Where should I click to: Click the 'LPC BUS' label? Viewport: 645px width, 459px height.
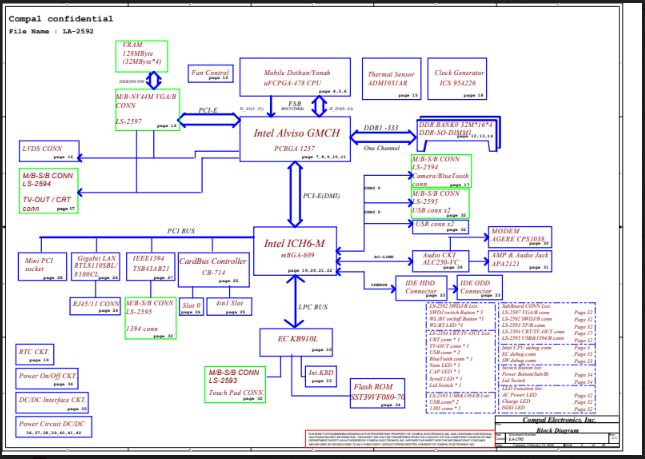click(x=313, y=307)
